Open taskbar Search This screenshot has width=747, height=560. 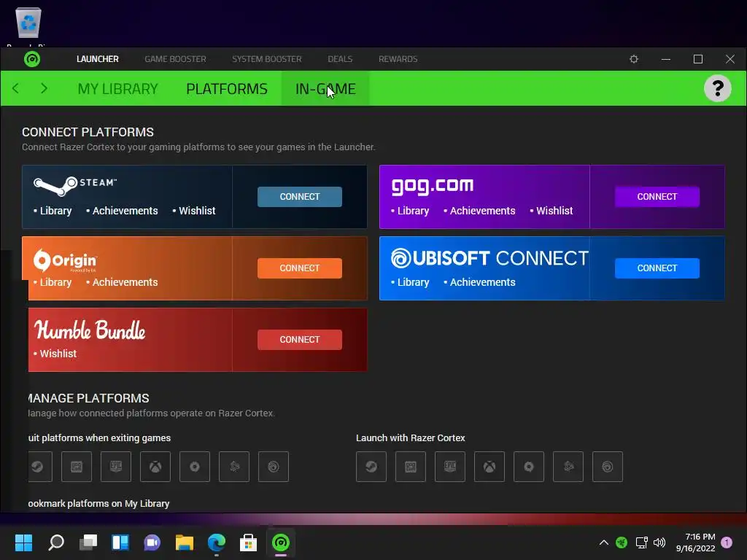[56, 542]
